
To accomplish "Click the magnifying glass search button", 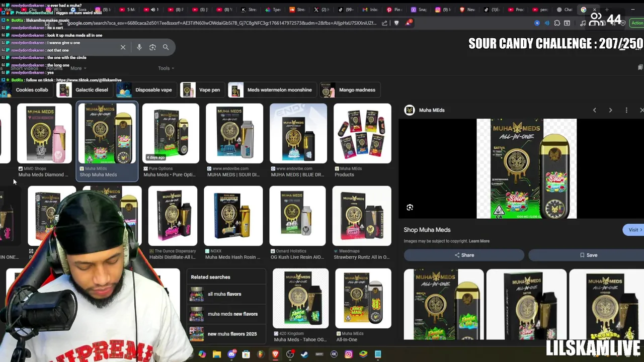I will pyautogui.click(x=166, y=47).
